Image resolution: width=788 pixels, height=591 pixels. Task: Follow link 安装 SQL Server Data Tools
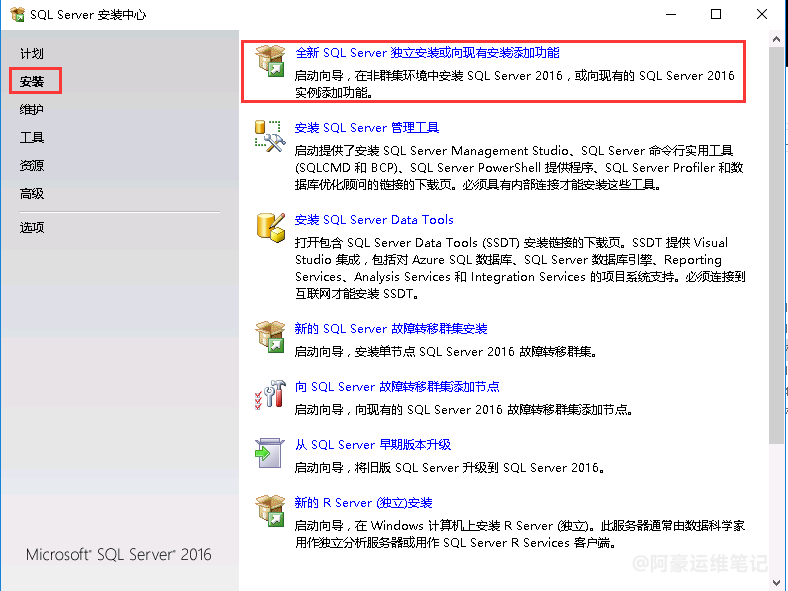(374, 220)
